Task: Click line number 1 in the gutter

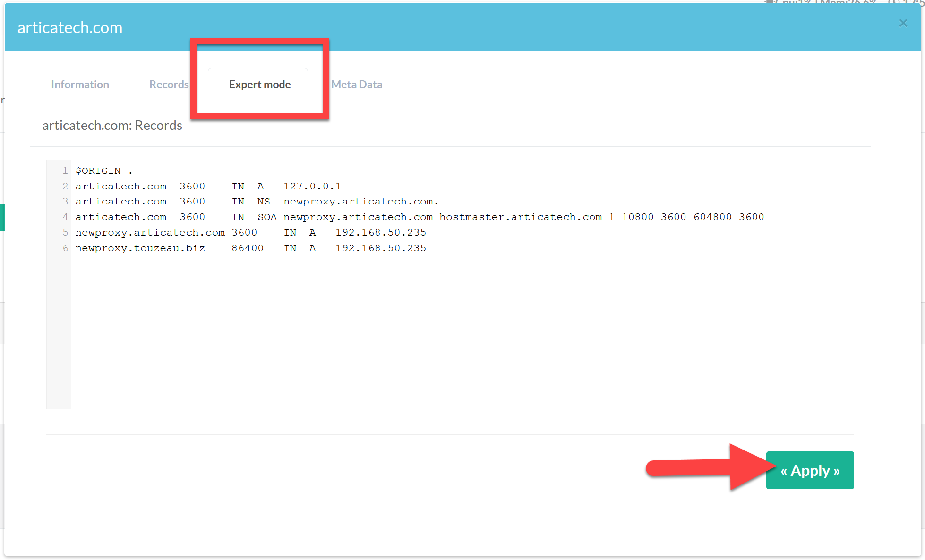Action: (x=65, y=170)
